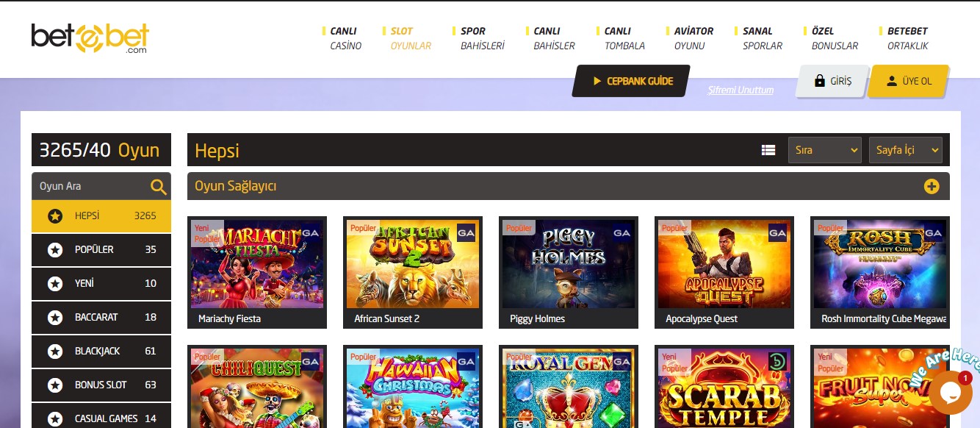This screenshot has height=428, width=980.
Task: Click the search magnifier icon in Oyun Ara
Action: click(x=159, y=187)
